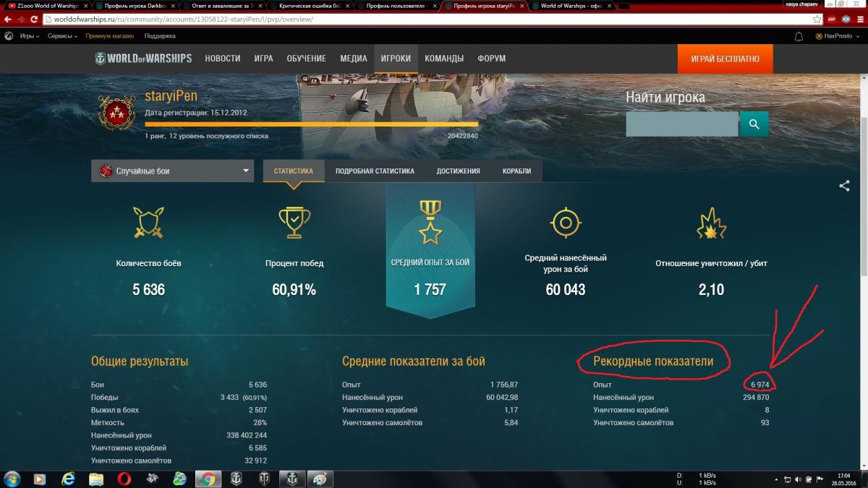Click the record Опыт value 6 974
The image size is (868, 488).
759,385
